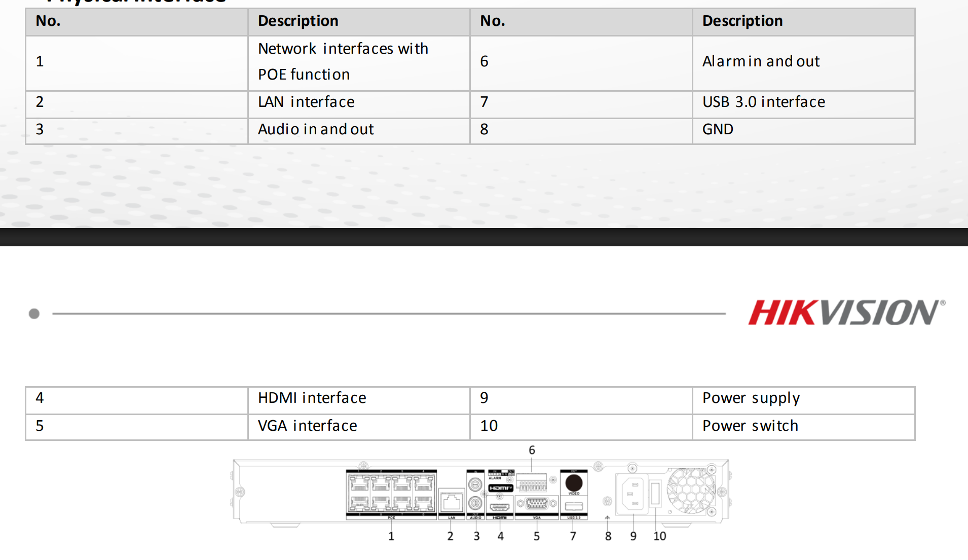Screen dimensions: 968x560
Task: Click the black VIDEO OUT connector
Action: (574, 482)
